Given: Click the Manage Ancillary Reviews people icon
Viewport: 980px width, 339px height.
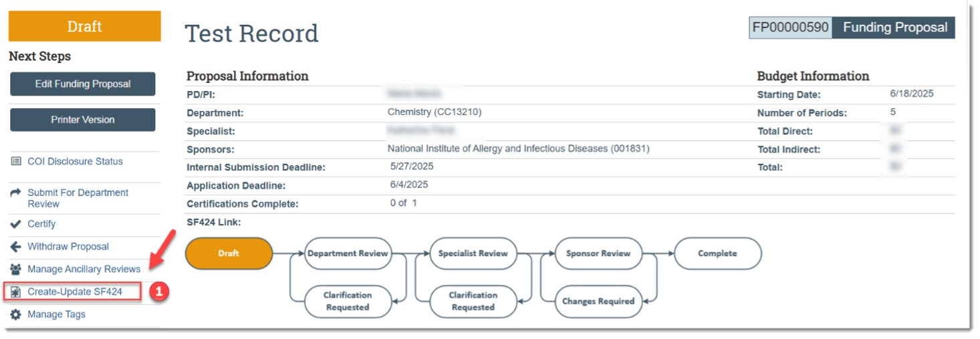Looking at the screenshot, I should tap(16, 269).
